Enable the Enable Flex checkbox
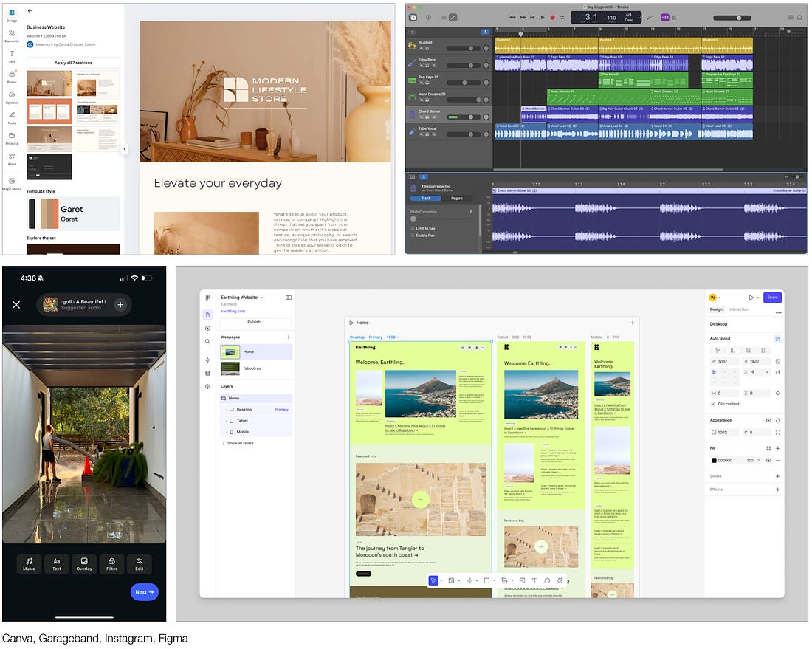Screen dimensions: 812x649 pos(413,235)
